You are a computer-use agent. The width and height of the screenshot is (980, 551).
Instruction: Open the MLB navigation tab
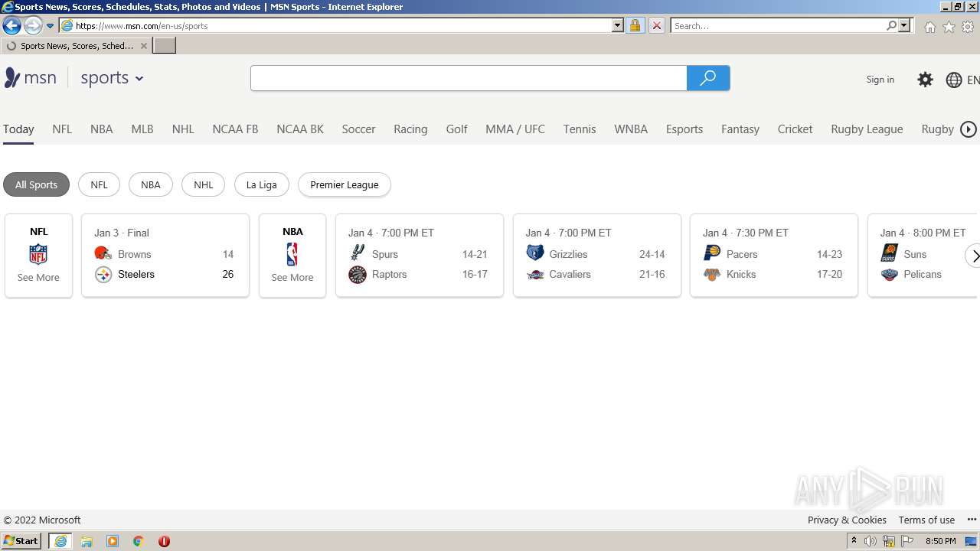point(142,129)
